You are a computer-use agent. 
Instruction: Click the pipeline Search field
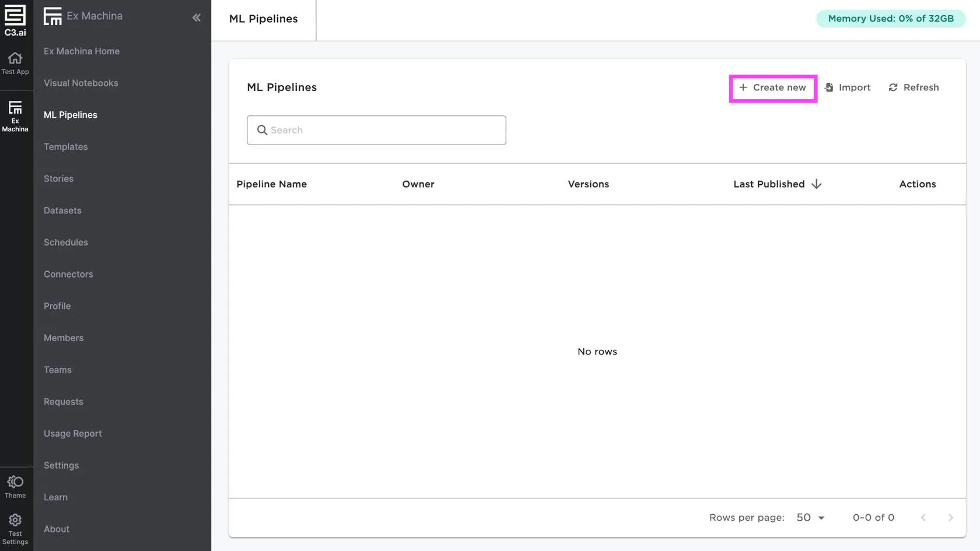[376, 130]
